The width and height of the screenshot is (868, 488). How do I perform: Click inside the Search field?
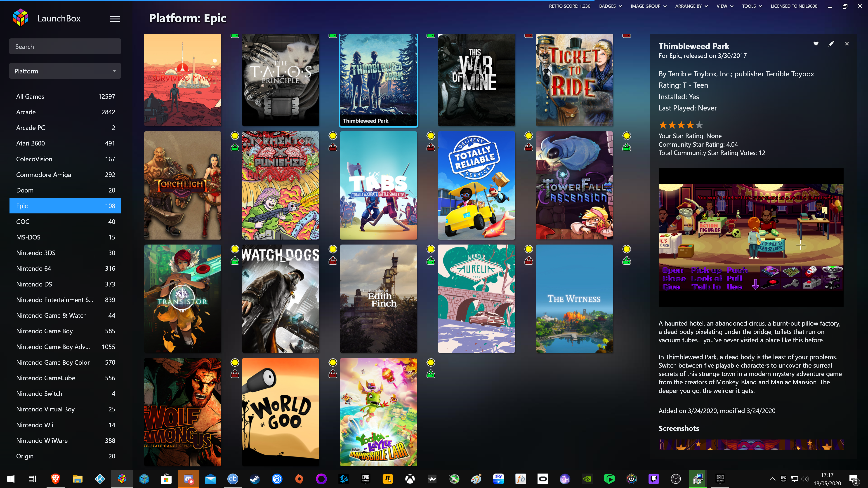65,47
